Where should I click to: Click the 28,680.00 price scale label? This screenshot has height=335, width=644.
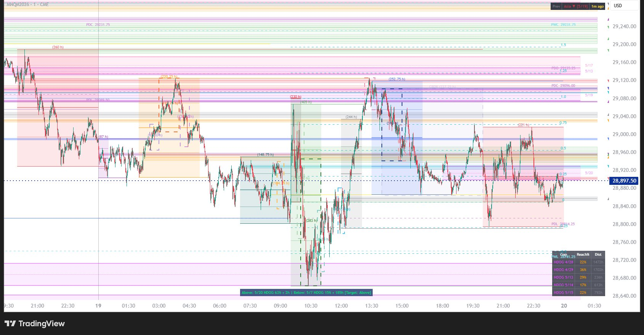pyautogui.click(x=624, y=278)
